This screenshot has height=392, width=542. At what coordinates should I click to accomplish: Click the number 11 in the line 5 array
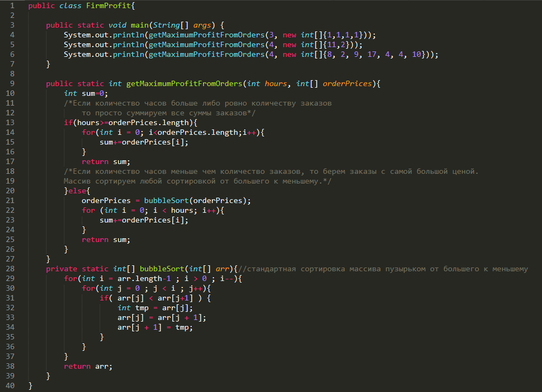331,44
